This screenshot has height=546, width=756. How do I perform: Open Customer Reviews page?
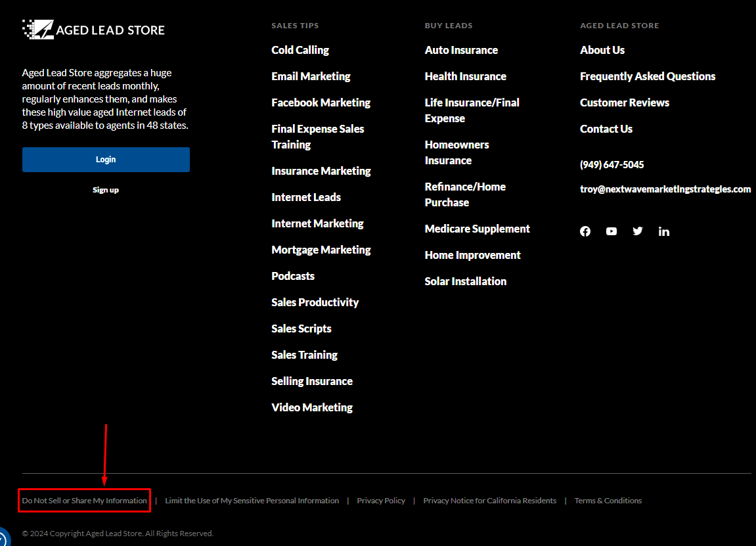pyautogui.click(x=625, y=102)
